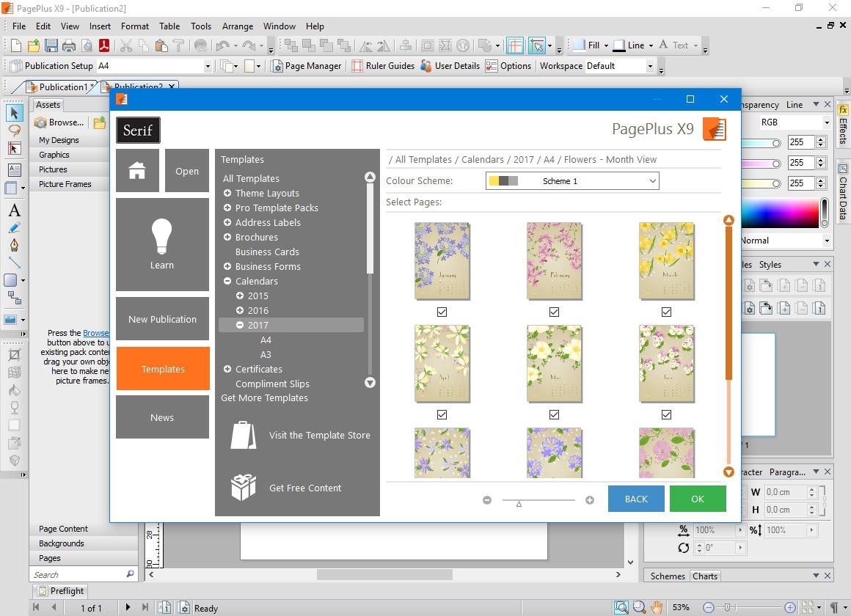The height and width of the screenshot is (616, 851).
Task: Open the page size A4 dropdown
Action: [208, 66]
